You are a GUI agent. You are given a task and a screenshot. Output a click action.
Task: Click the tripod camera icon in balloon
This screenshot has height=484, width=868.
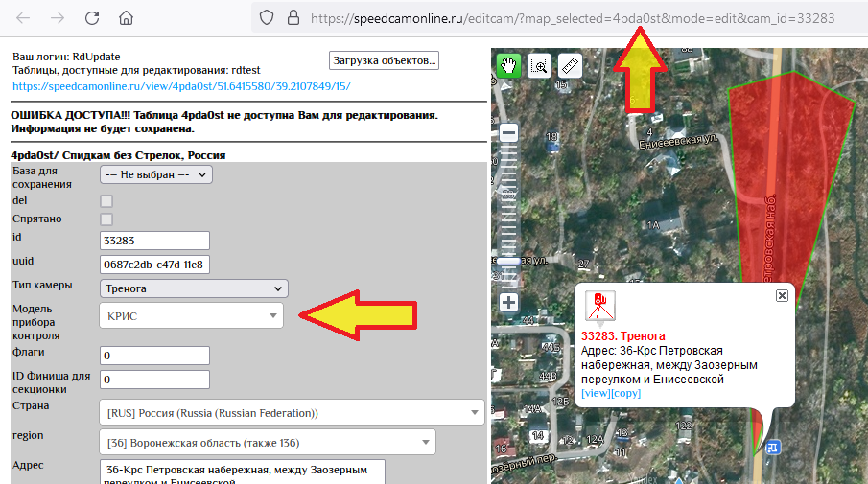(x=600, y=306)
